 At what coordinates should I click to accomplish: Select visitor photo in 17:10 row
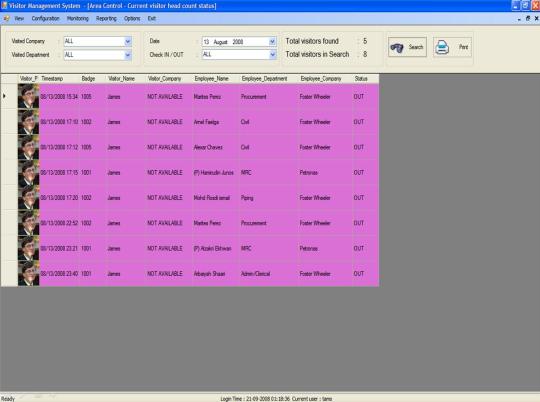(29, 122)
